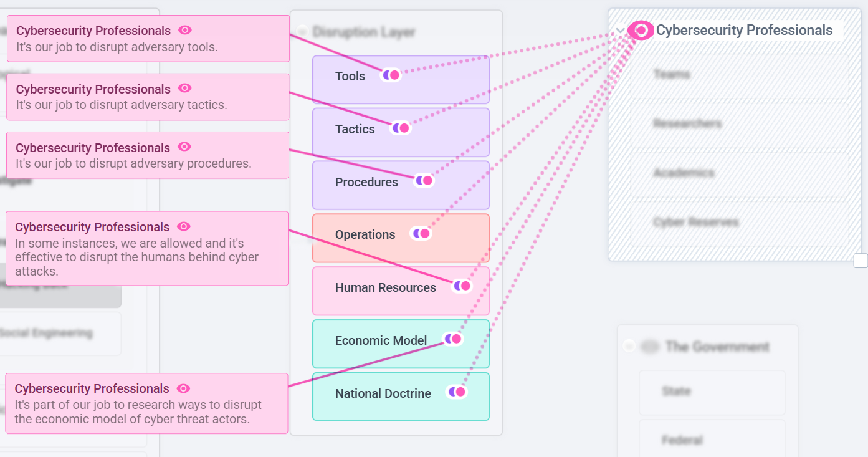This screenshot has width=868, height=457.
Task: Toggle the eye on the adversary tactics note
Action: pos(184,89)
